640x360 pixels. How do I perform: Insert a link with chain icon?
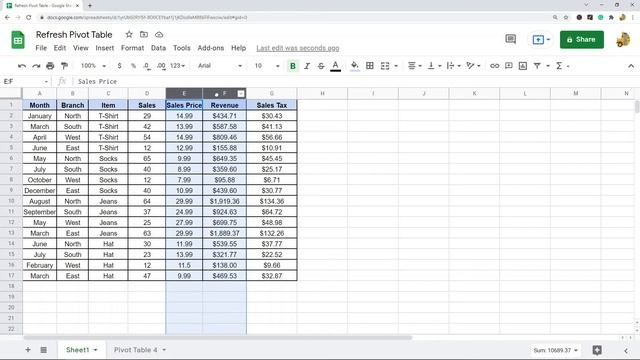tap(494, 66)
